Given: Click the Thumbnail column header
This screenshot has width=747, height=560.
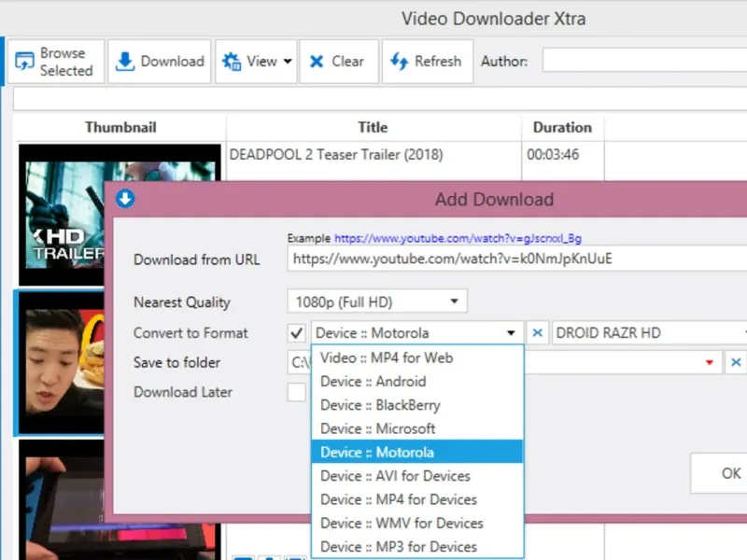Looking at the screenshot, I should click(x=120, y=127).
